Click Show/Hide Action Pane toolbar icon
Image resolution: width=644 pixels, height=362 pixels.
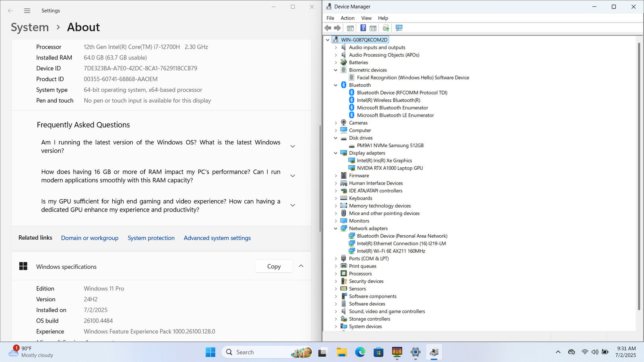[373, 28]
